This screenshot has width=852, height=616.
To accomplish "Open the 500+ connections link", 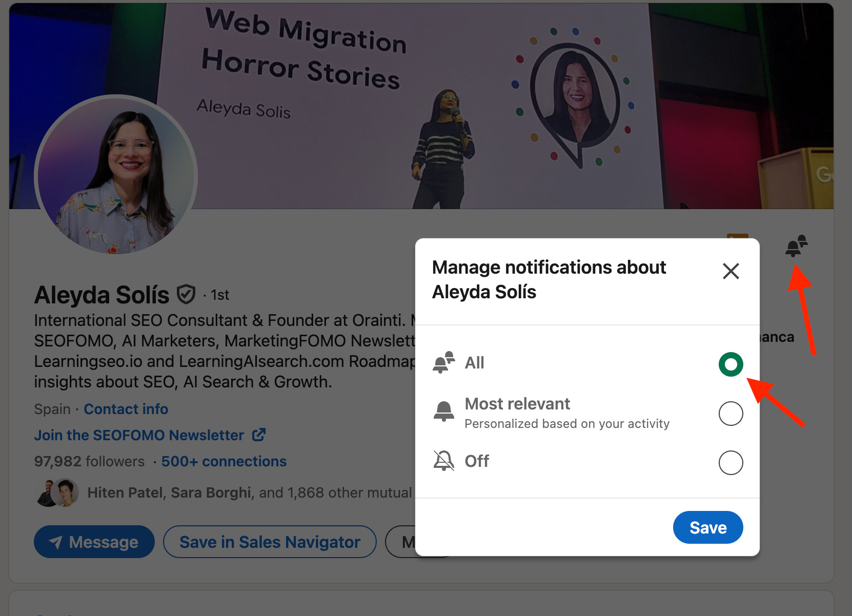I will pos(224,461).
